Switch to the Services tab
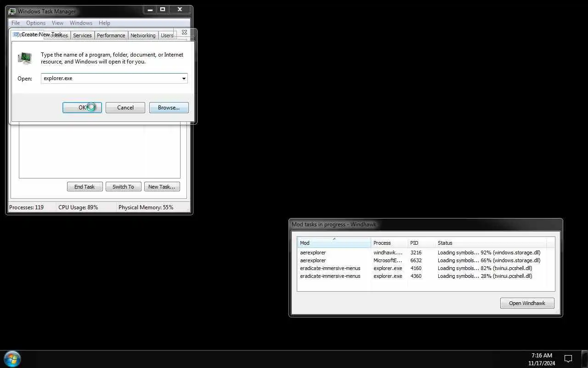588x368 pixels. point(82,35)
